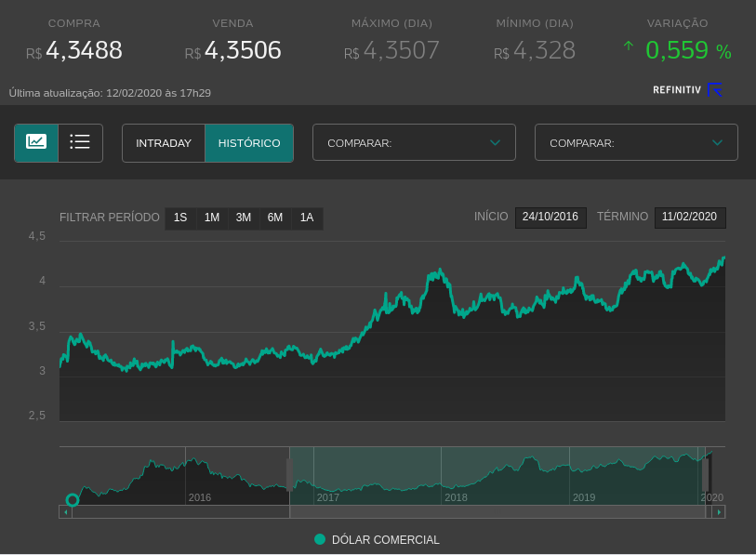Click the left range handle in navigator
Screen dimensions: 756x555
pyautogui.click(x=290, y=474)
